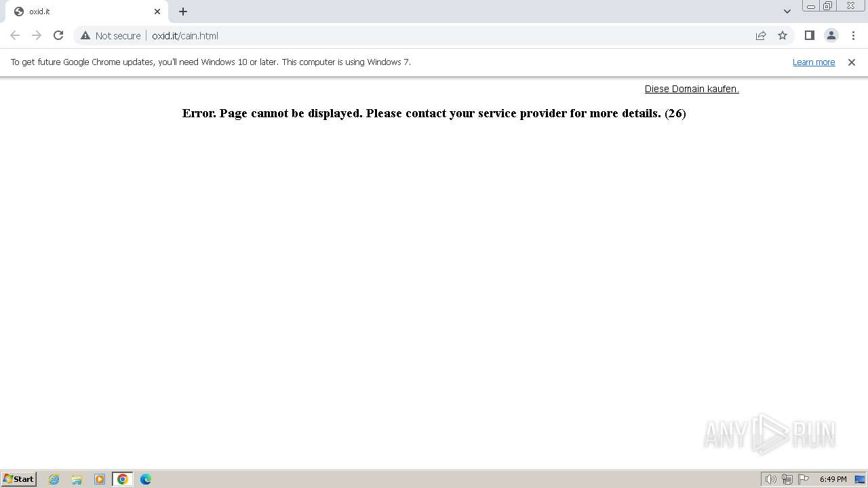Open the volume speaker tray icon
Image resolution: width=868 pixels, height=488 pixels.
tap(770, 479)
